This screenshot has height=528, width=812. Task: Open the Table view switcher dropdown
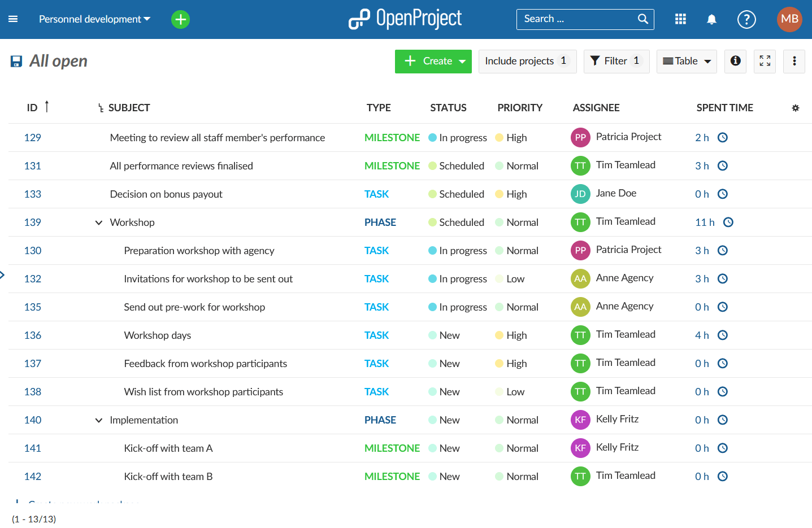pyautogui.click(x=686, y=61)
